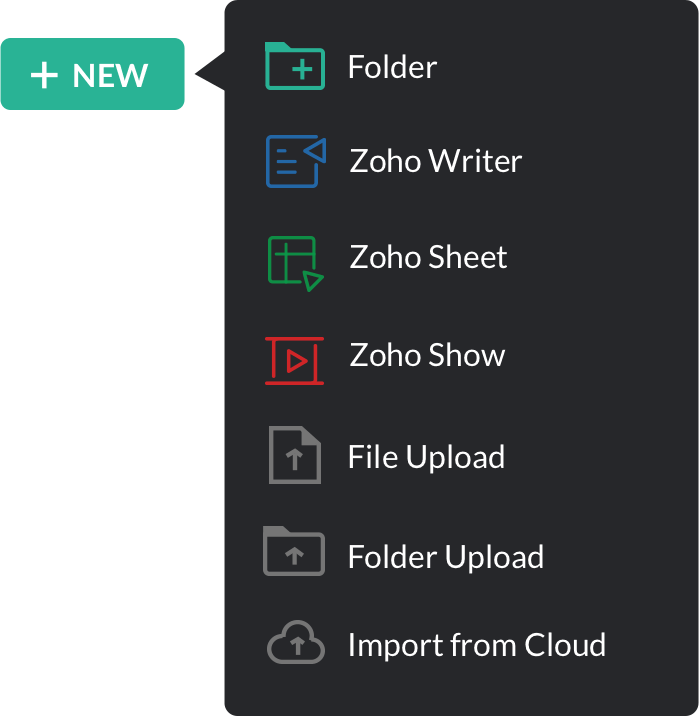Click the plus icon on the NEW button

tap(44, 75)
